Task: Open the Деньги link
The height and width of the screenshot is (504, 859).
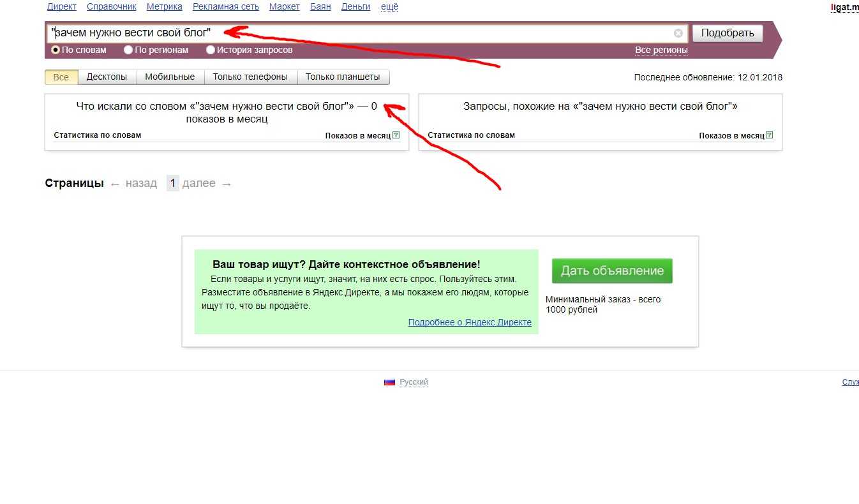Action: (x=355, y=6)
